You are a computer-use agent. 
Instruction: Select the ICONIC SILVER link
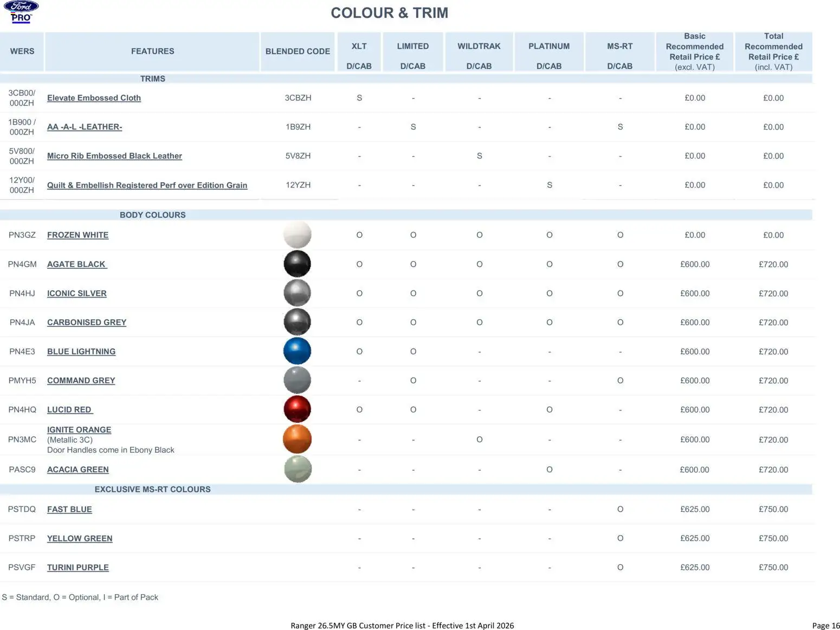[77, 293]
